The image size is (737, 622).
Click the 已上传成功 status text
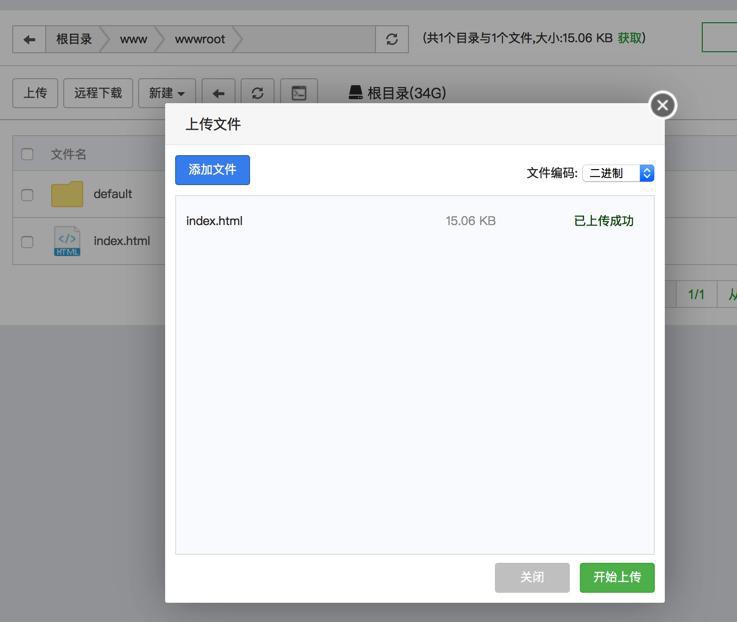[604, 220]
